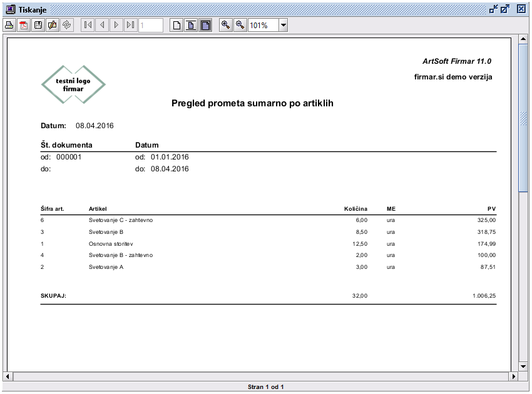532x394 pixels.
Task: Toggle the shaded whole-page view button
Action: pos(205,25)
